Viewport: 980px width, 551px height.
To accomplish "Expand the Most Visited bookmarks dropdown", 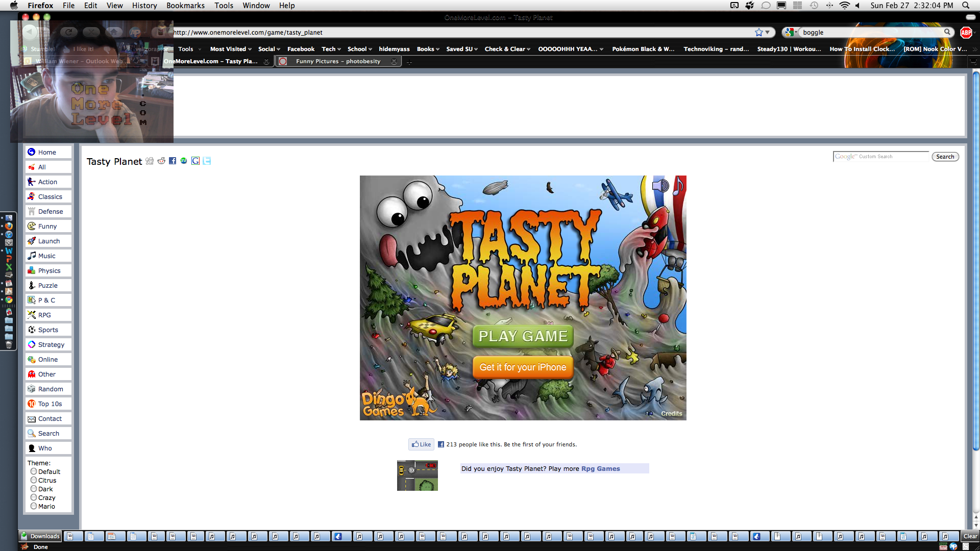I will [x=231, y=49].
